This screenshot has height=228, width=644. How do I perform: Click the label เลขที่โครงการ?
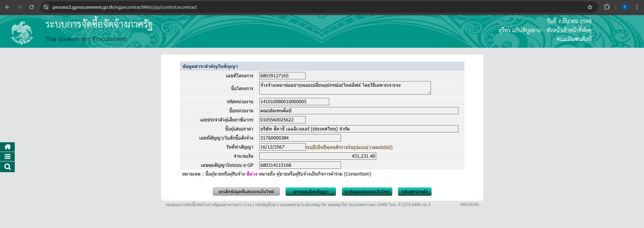(x=240, y=76)
